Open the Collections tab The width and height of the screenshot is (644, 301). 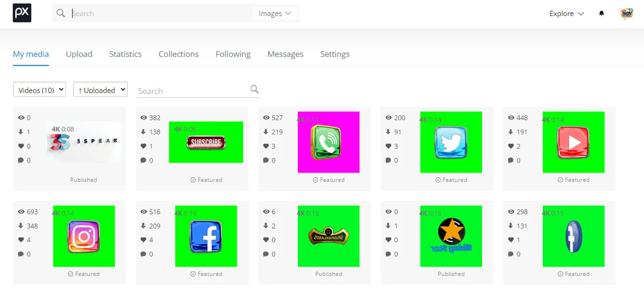[179, 54]
